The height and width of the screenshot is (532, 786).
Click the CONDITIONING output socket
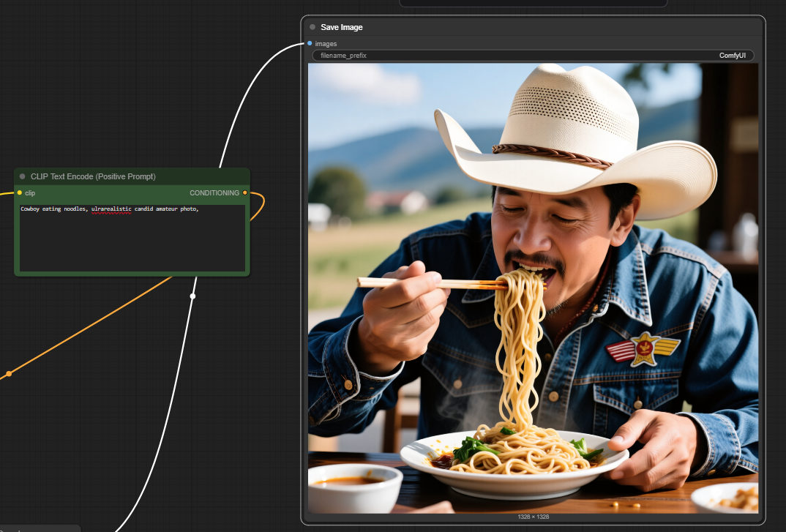[244, 192]
